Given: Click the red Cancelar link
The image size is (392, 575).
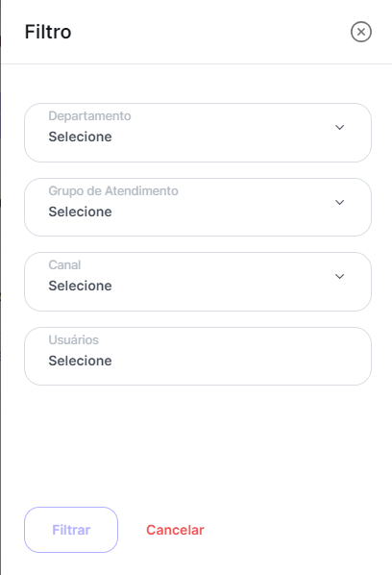Looking at the screenshot, I should (175, 530).
